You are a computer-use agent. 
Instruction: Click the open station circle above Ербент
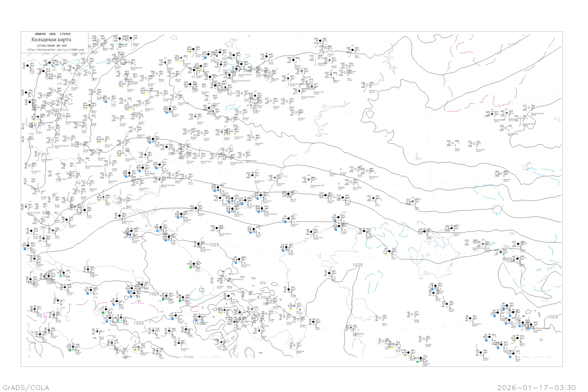(x=424, y=339)
